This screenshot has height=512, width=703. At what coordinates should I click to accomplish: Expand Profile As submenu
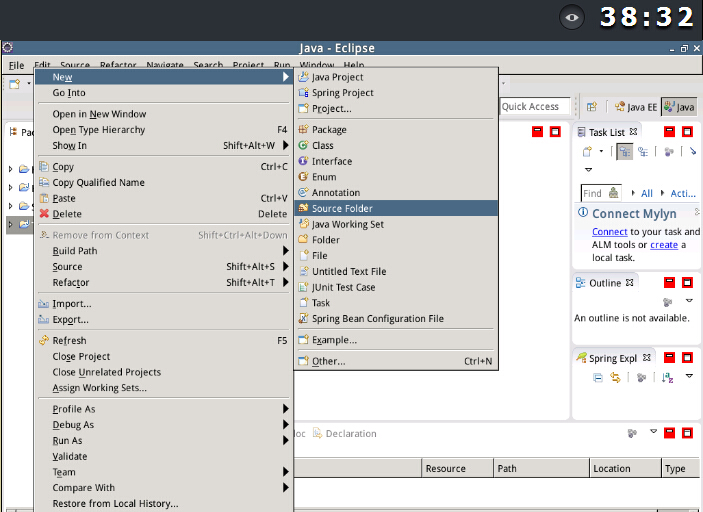point(164,409)
